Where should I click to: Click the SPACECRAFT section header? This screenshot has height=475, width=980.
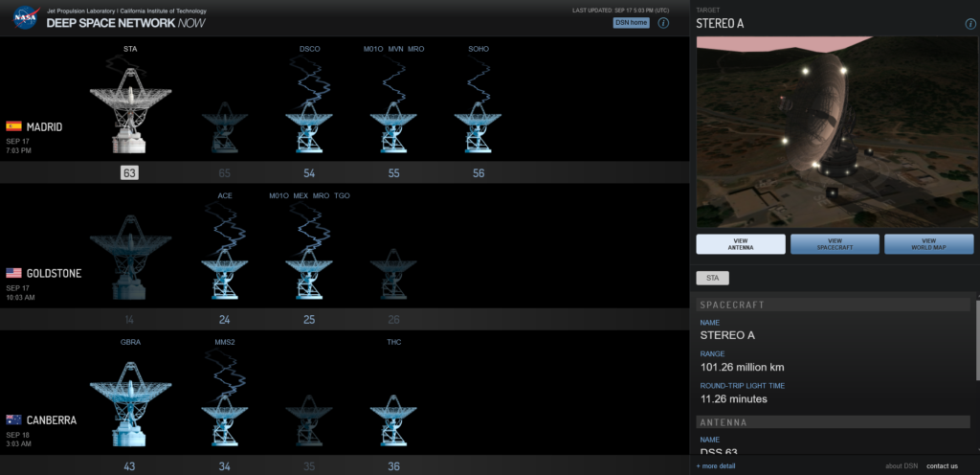tap(834, 305)
